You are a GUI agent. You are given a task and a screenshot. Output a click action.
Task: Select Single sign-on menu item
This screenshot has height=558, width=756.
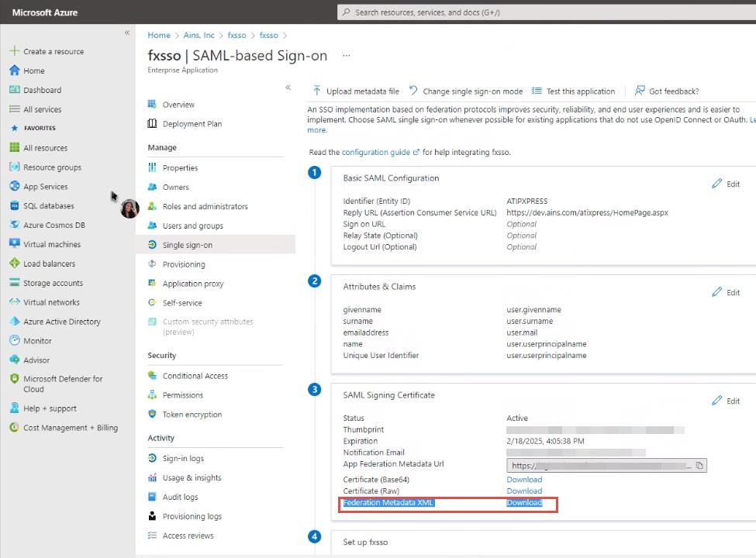215,245
